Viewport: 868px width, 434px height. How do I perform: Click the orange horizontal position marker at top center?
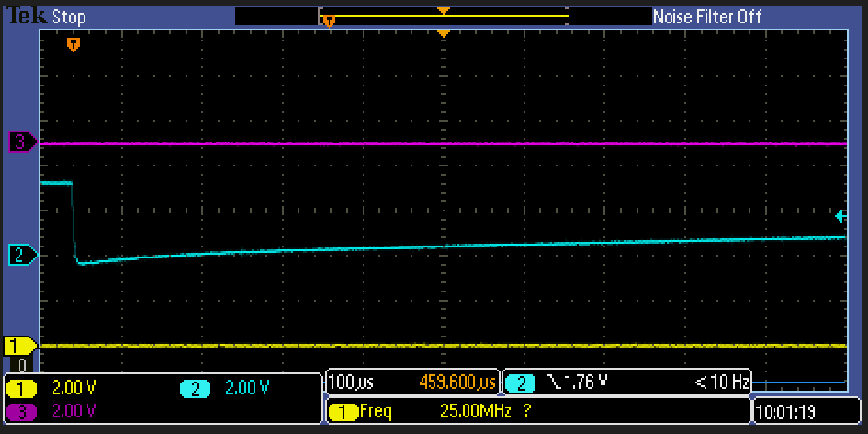click(x=443, y=34)
